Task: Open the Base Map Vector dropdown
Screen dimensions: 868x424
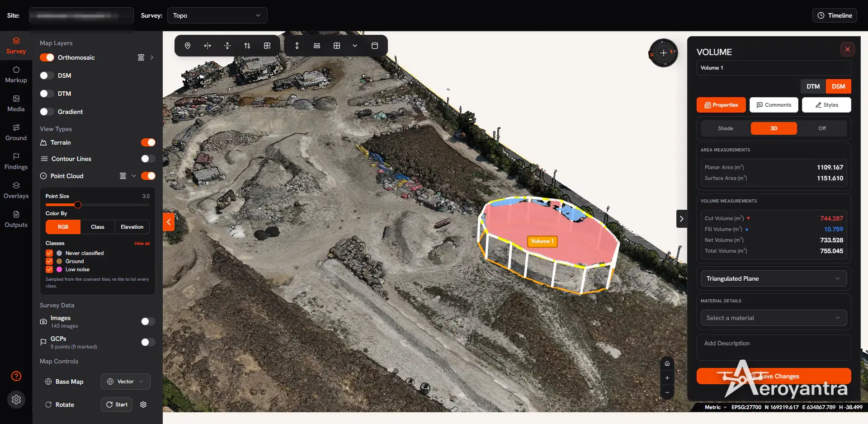Action: click(126, 382)
